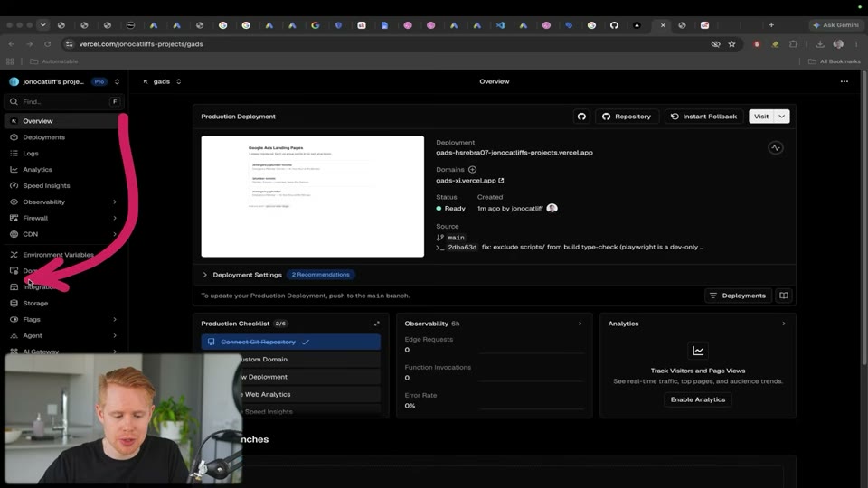Expand CDN submenu chevron
The image size is (868, 488).
115,234
